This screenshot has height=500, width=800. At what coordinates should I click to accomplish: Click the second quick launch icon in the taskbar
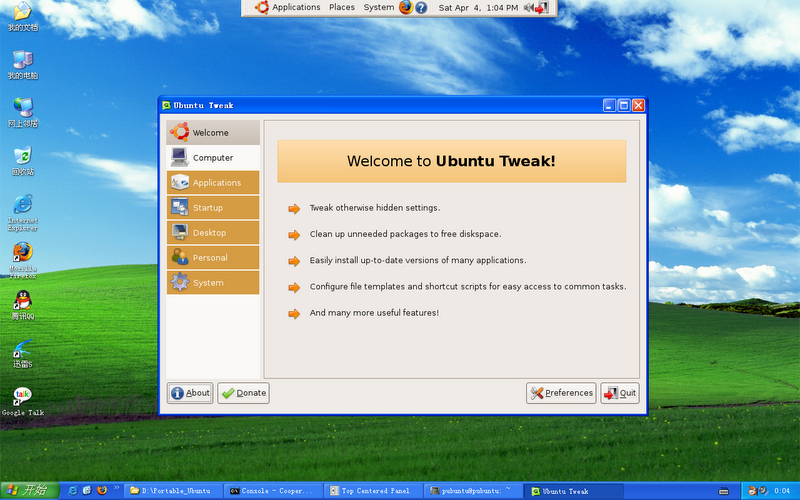(87, 491)
